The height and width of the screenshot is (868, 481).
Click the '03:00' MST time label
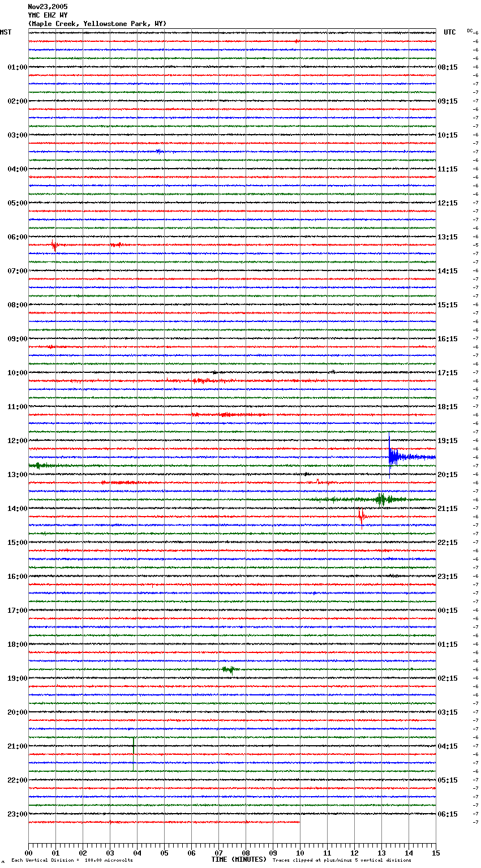coord(18,135)
